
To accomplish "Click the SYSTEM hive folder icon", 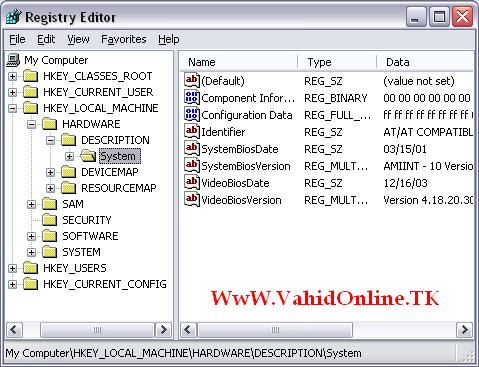I will tap(50, 252).
